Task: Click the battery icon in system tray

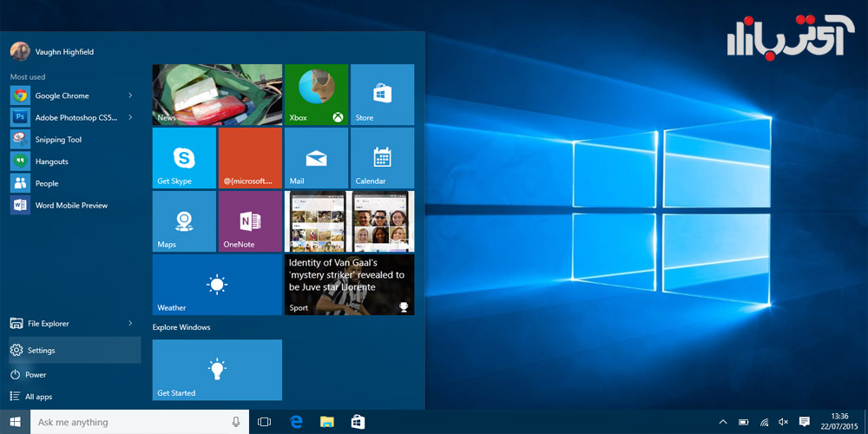Action: click(x=744, y=422)
